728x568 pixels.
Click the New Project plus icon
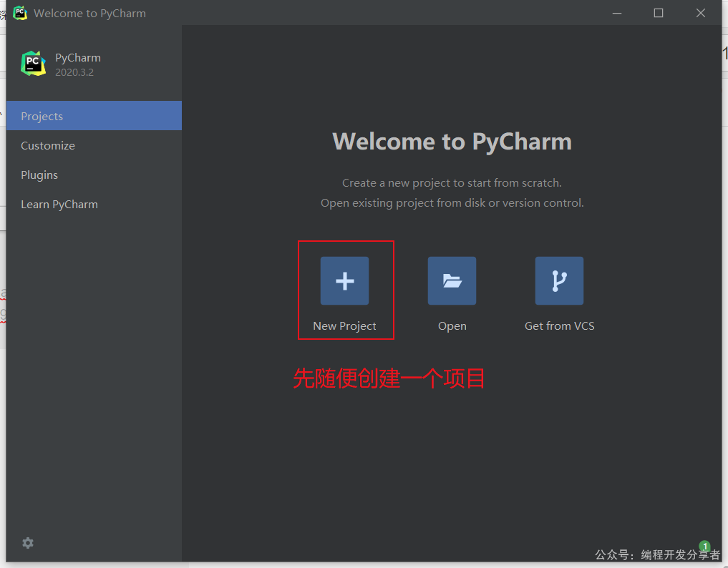pyautogui.click(x=344, y=280)
